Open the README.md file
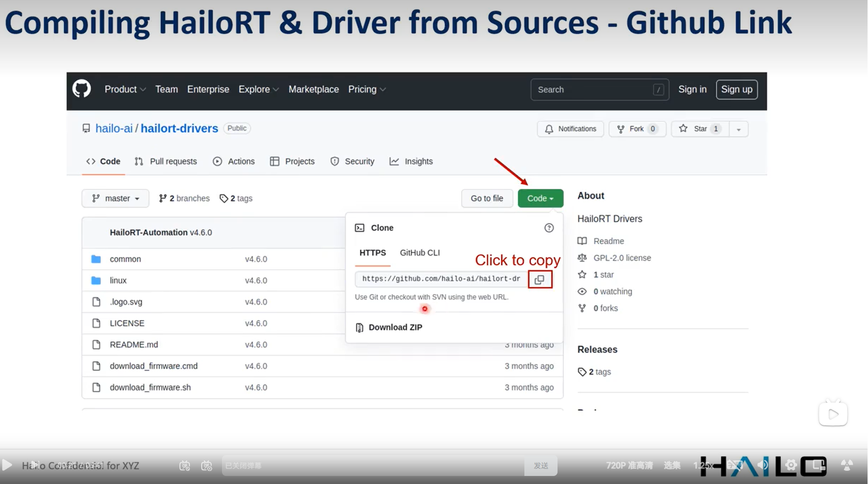This screenshot has width=868, height=484. [x=134, y=344]
